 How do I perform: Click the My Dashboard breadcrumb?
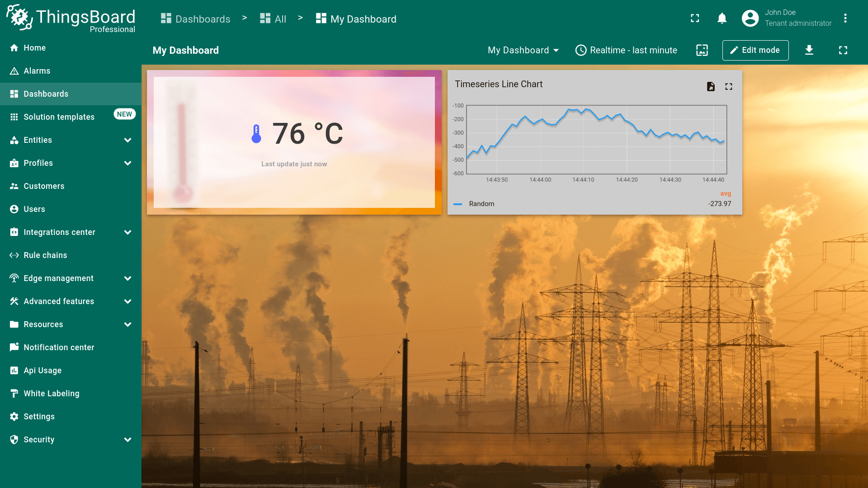(x=356, y=19)
